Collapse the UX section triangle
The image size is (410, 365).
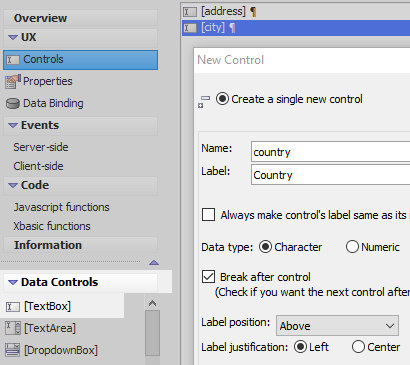point(13,37)
